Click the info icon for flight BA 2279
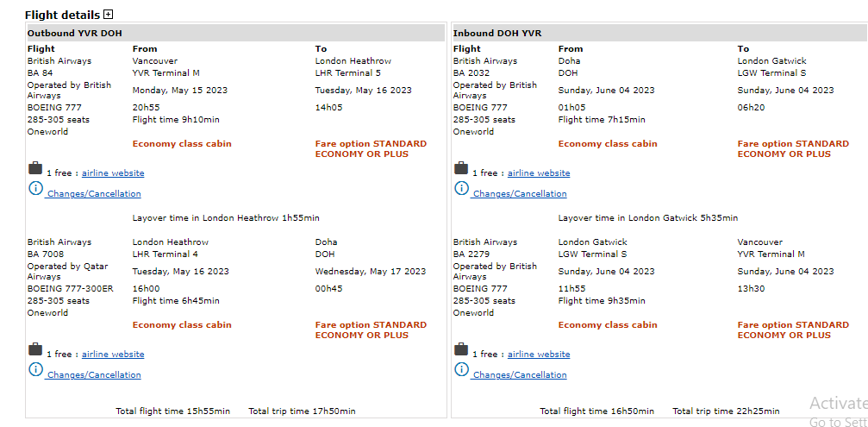 tap(461, 369)
